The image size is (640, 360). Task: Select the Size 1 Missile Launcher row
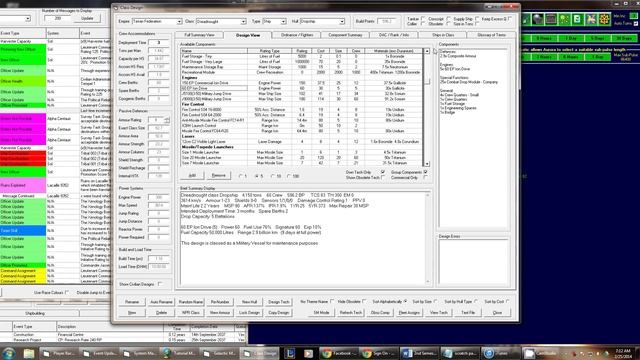click(x=302, y=152)
